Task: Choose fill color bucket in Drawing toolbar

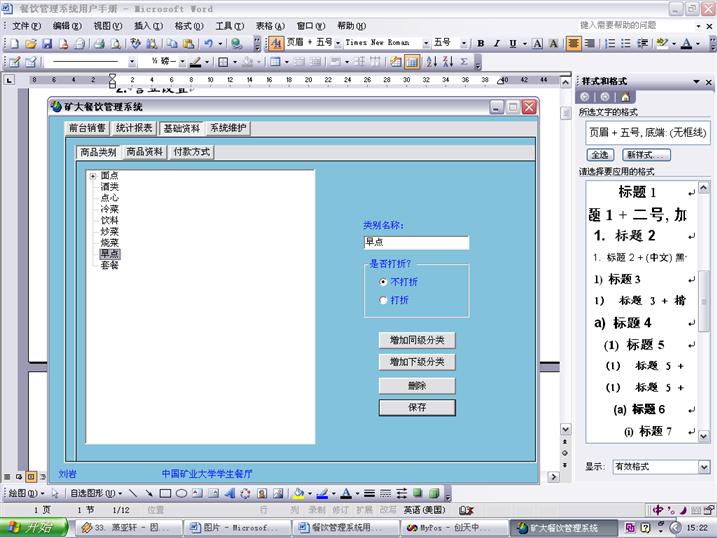Action: pyautogui.click(x=299, y=493)
